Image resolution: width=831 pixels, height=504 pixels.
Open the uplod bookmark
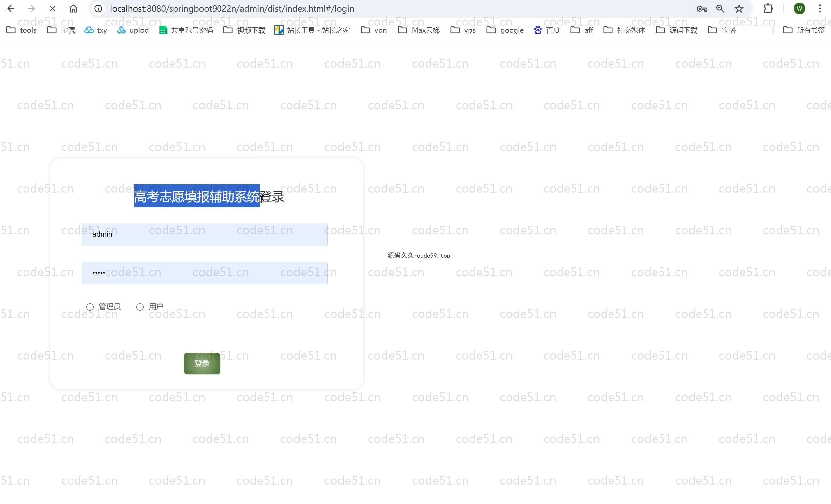132,30
